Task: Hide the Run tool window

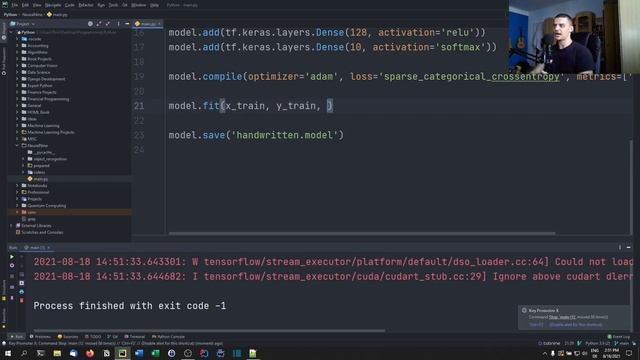Action: coord(629,247)
